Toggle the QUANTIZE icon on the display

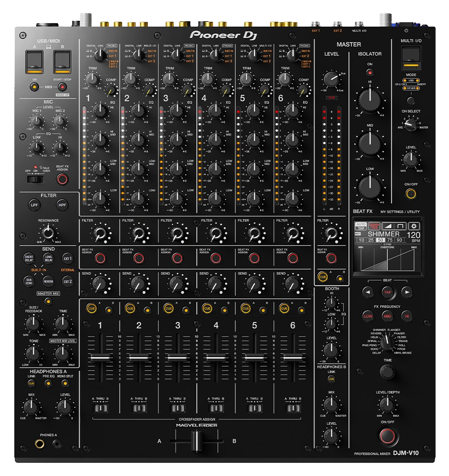tap(374, 226)
